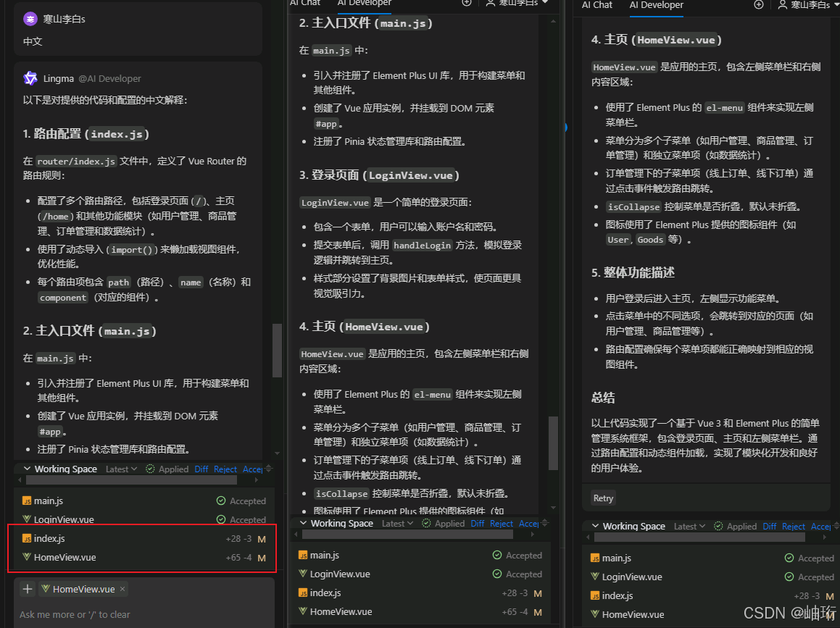
Task: Select AI Developer tab in middle panel
Action: tap(365, 3)
